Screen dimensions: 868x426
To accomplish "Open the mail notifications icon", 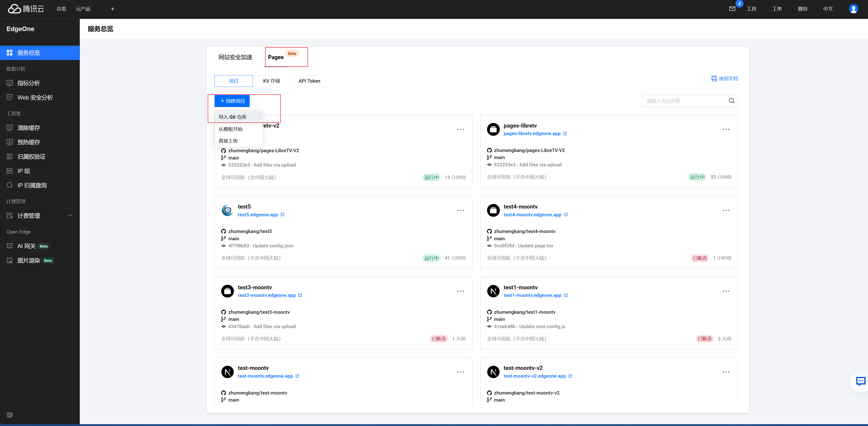I will tap(732, 9).
